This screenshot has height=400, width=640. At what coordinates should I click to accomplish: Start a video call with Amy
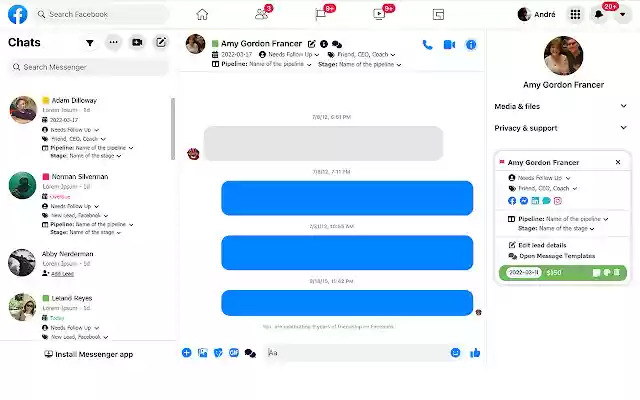coord(449,44)
